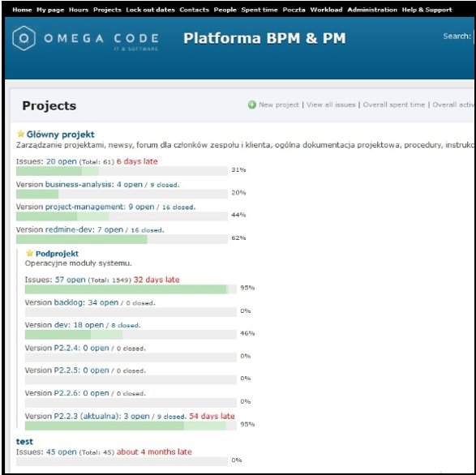The image size is (476, 475).
Task: Open the Podprojekt project link
Action: pyautogui.click(x=57, y=254)
